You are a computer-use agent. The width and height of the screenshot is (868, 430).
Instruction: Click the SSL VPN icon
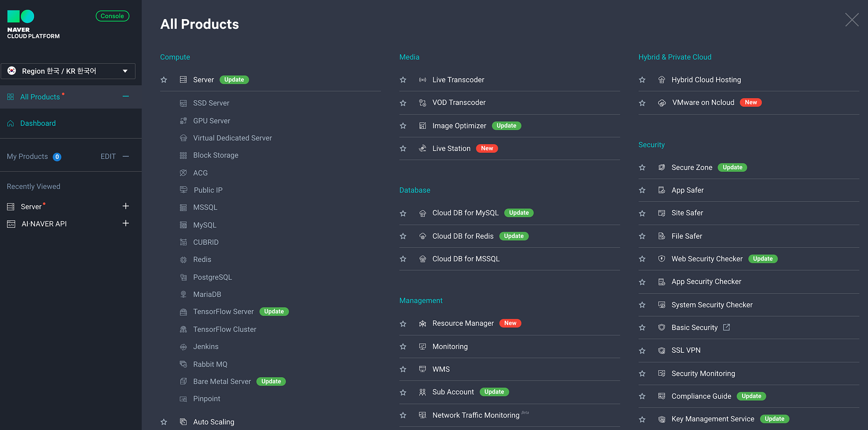[661, 351]
